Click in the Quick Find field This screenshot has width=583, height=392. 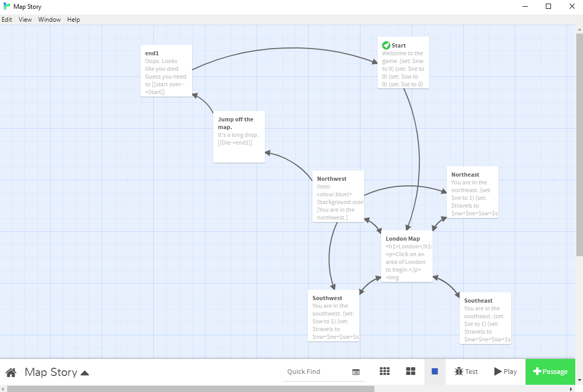316,372
